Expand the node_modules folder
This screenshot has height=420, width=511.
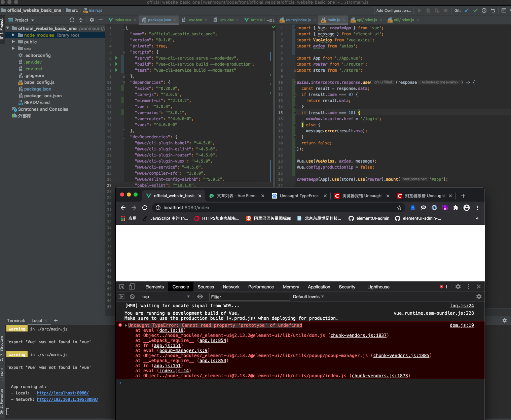pyautogui.click(x=13, y=35)
